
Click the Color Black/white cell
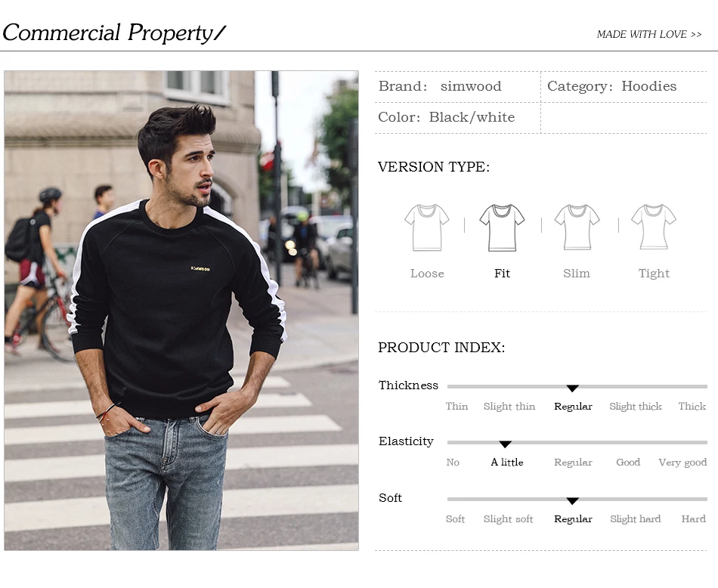457,118
